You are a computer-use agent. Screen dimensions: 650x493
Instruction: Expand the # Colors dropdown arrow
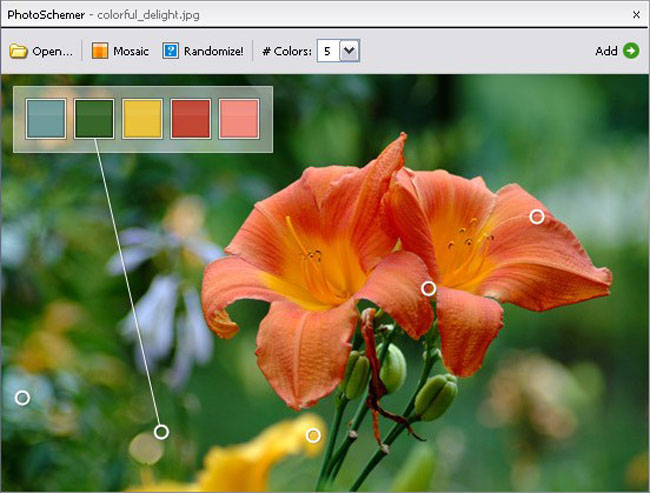[x=349, y=51]
